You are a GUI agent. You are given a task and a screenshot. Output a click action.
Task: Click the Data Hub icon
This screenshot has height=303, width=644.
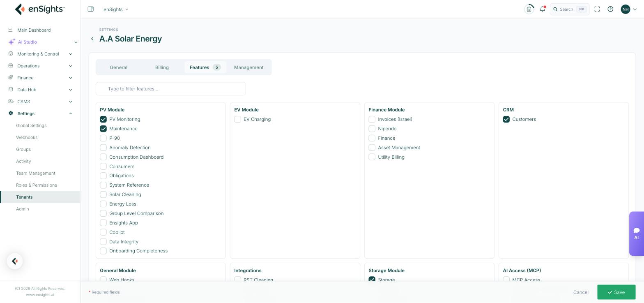(x=11, y=89)
